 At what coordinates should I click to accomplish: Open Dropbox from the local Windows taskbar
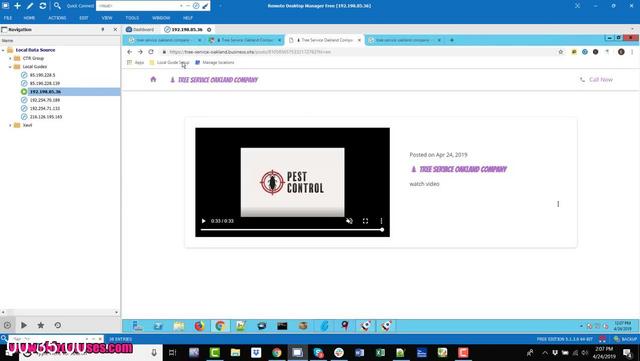click(x=256, y=352)
